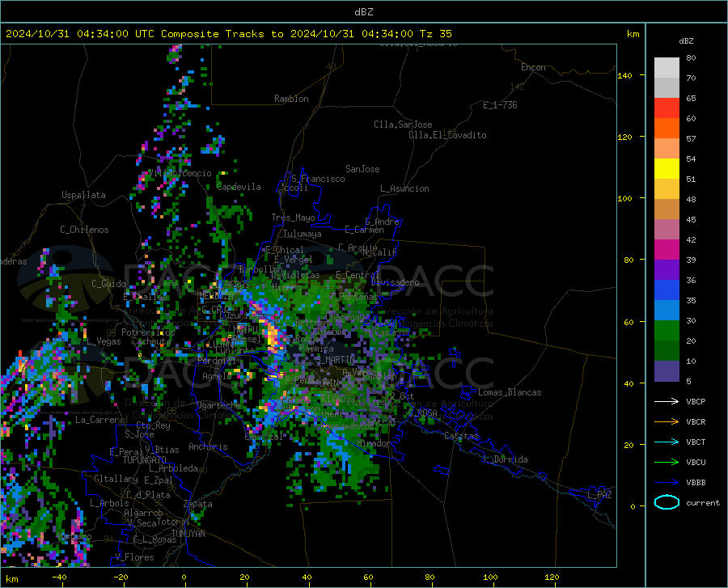This screenshot has width=728, height=588.
Task: Pick the dark blue swatch below 36
Action: click(667, 290)
